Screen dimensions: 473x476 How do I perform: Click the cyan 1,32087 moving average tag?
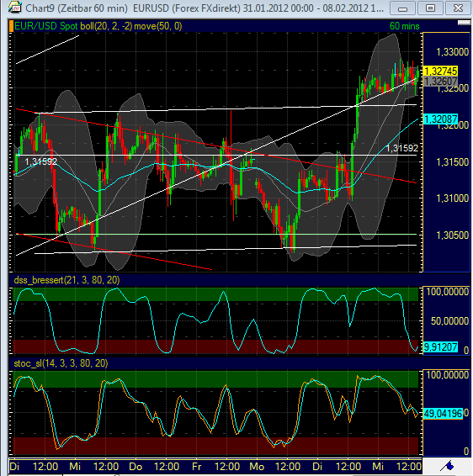(440, 119)
